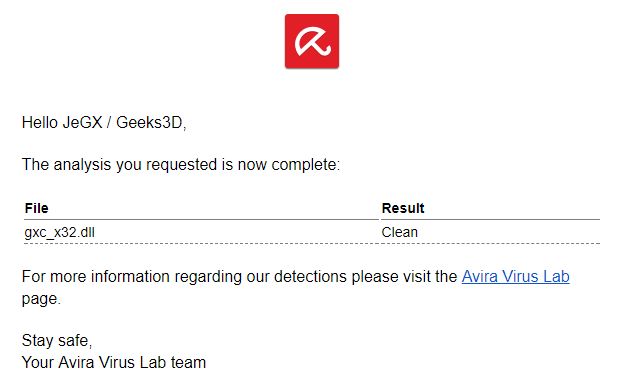Click the red Avira umbrella logo

[312, 41]
